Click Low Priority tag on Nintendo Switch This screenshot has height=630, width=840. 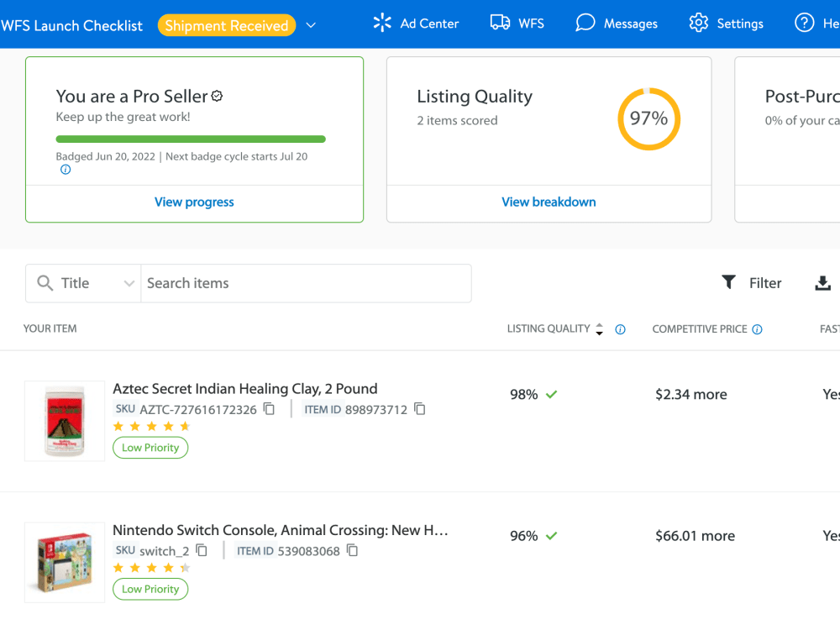tap(150, 590)
